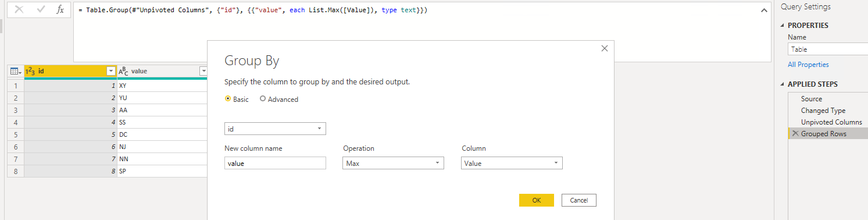Select the cell with value AA
Screen dimensions: 868x220
coord(162,110)
